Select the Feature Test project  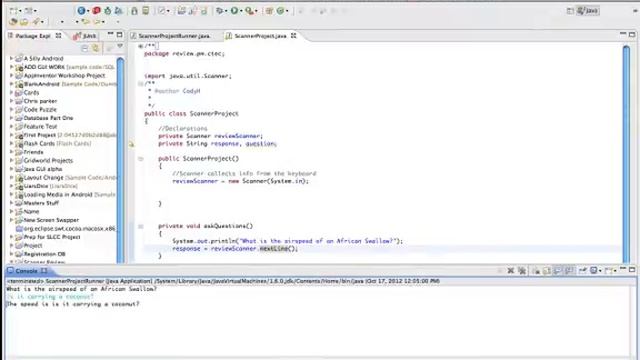[x=40, y=127]
